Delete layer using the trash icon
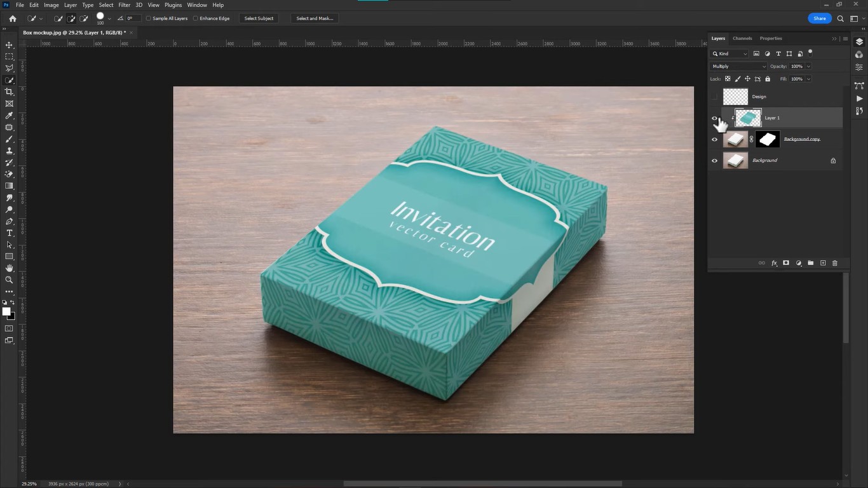The height and width of the screenshot is (488, 868). 835,262
